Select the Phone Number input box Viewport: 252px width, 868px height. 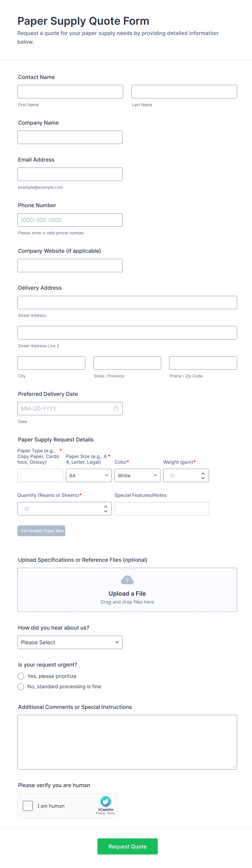pyautogui.click(x=70, y=220)
